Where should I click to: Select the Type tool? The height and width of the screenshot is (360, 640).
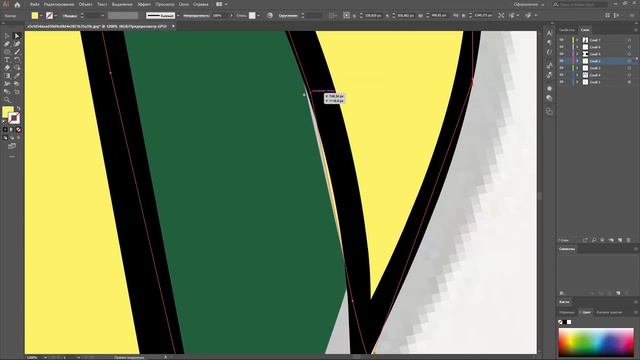(x=7, y=60)
